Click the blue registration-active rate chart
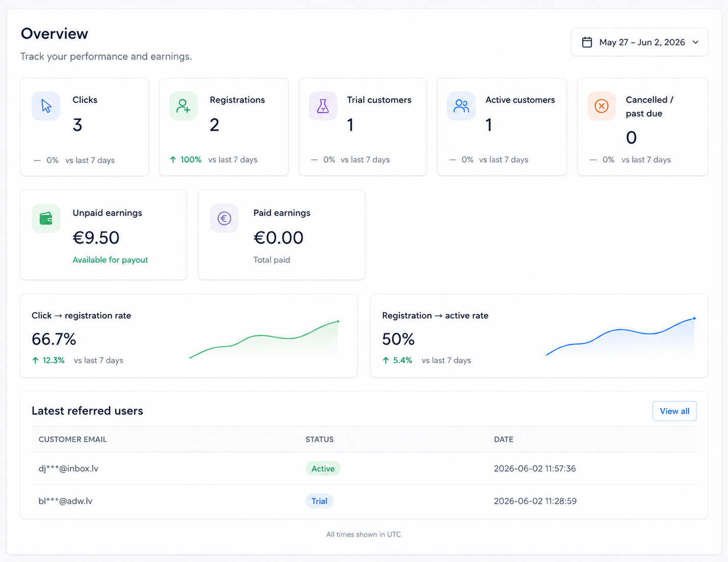 [620, 336]
